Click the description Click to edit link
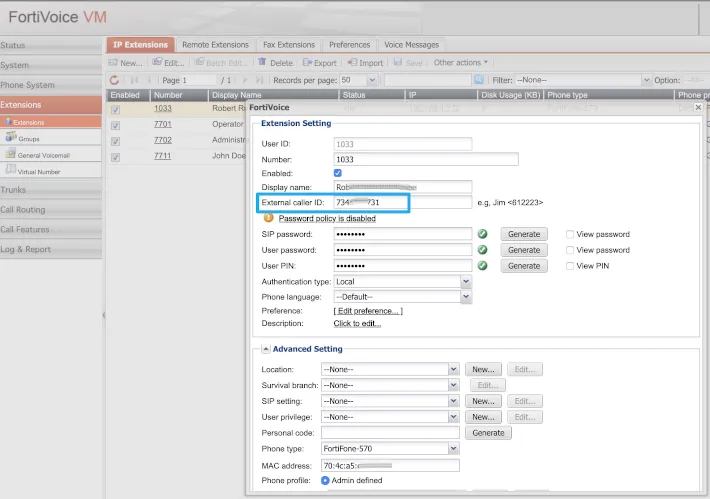This screenshot has height=499, width=710. [x=357, y=323]
